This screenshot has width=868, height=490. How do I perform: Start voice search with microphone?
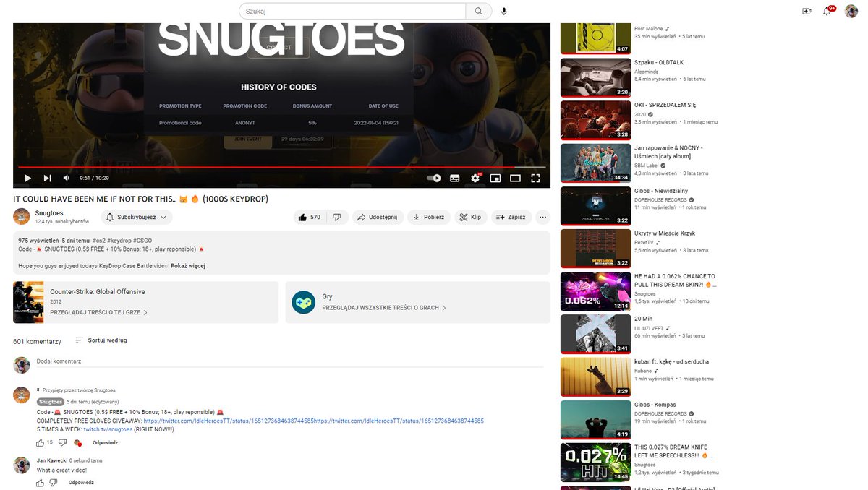coord(504,11)
